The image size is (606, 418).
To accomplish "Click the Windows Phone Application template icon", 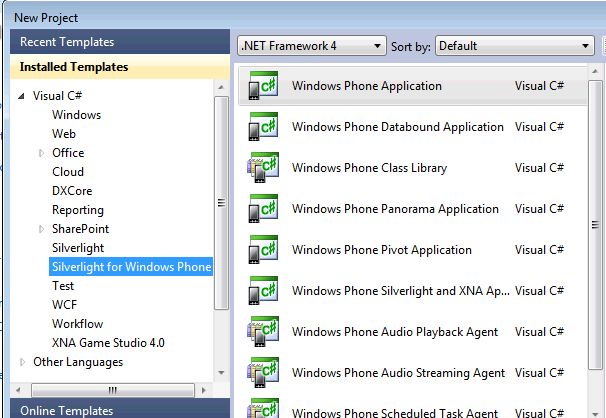I will (x=263, y=86).
